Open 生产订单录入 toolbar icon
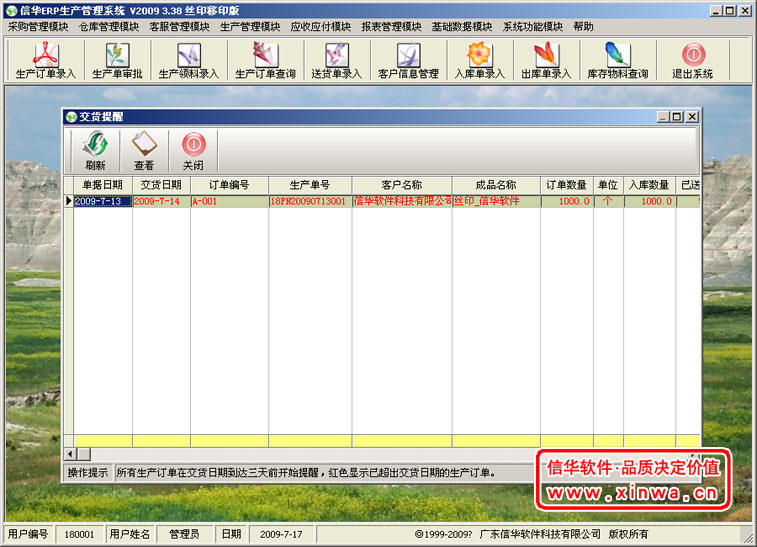Viewport: 757px width, 547px height. click(x=46, y=60)
